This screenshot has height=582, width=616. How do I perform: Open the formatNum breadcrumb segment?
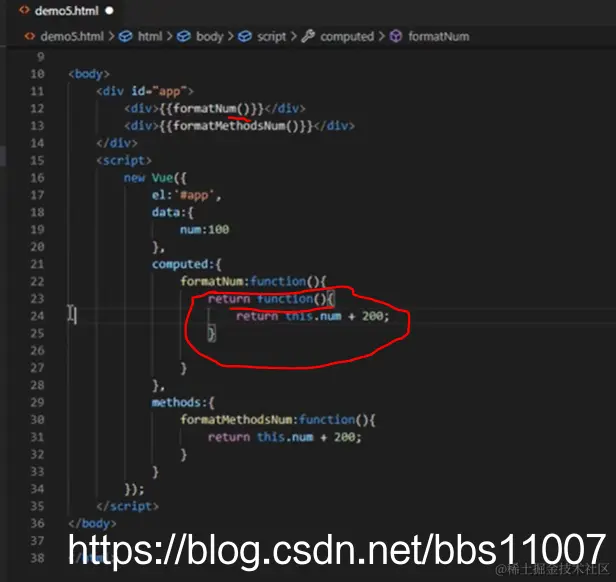438,37
